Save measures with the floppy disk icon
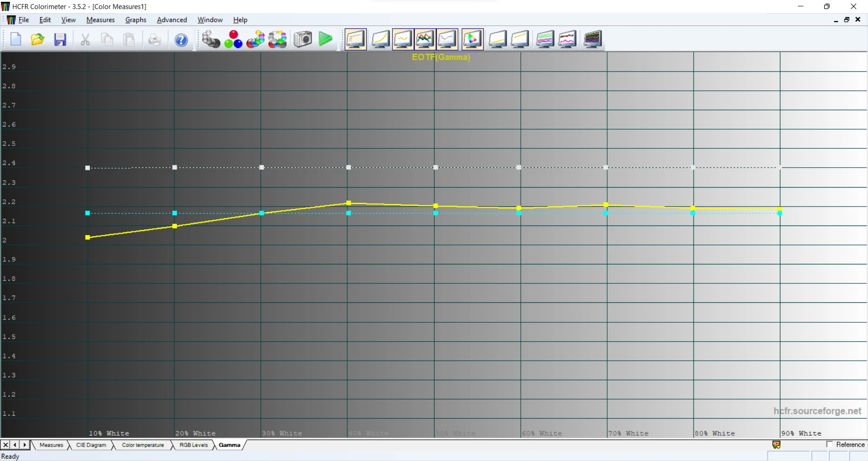 [60, 39]
